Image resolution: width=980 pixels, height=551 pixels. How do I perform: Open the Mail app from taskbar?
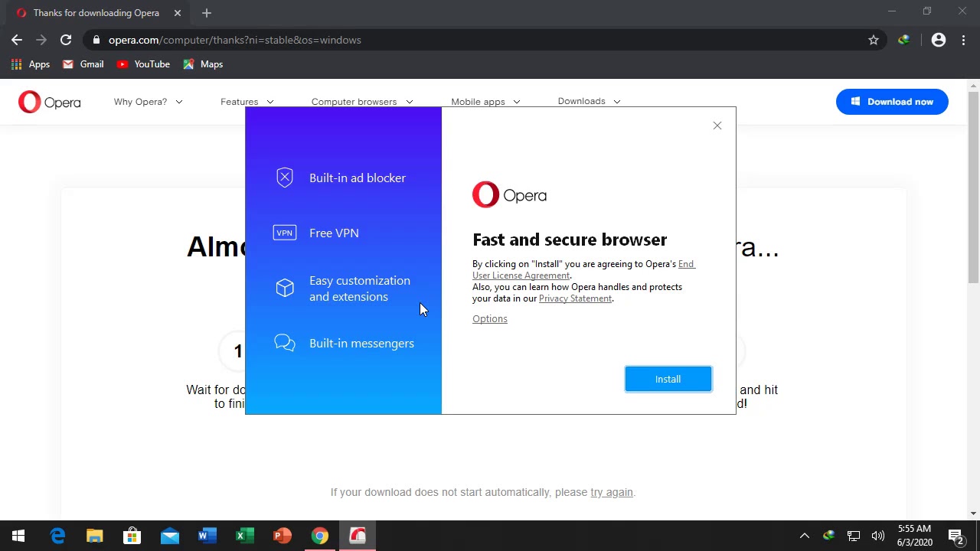(169, 536)
